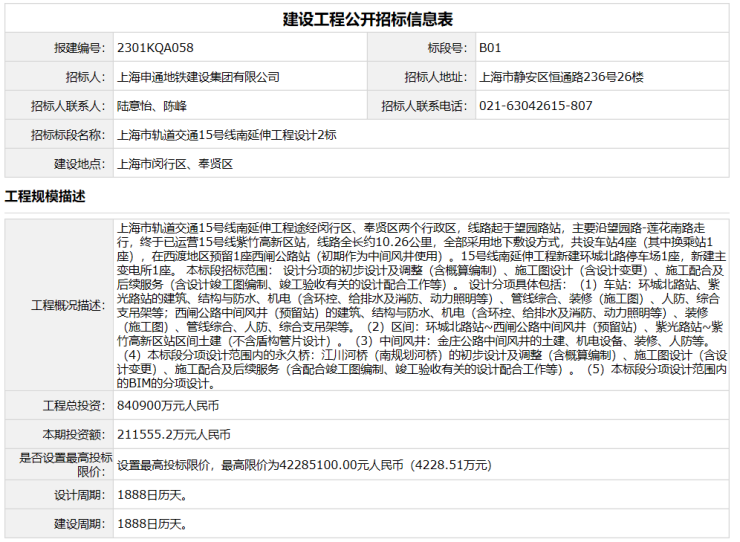Select the 标段号 value B01
The height and width of the screenshot is (542, 740).
click(x=490, y=48)
